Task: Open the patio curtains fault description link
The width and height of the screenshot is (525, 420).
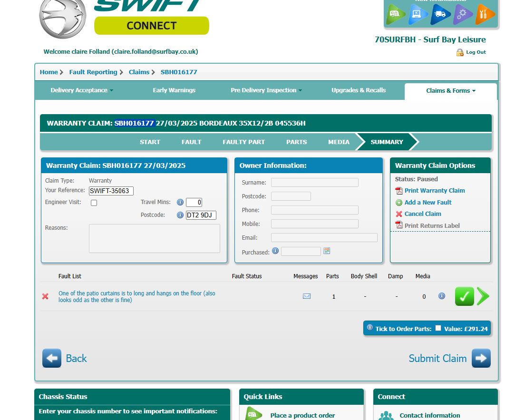Action: (136, 296)
